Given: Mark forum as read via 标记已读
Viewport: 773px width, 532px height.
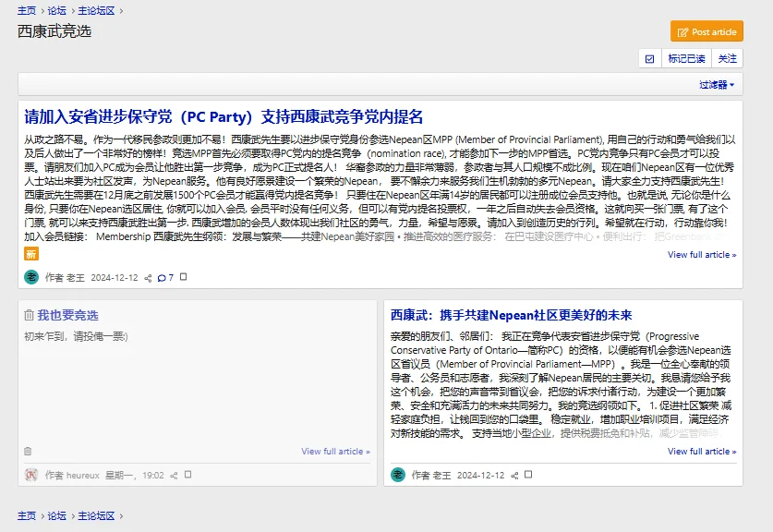Looking at the screenshot, I should coord(686,59).
